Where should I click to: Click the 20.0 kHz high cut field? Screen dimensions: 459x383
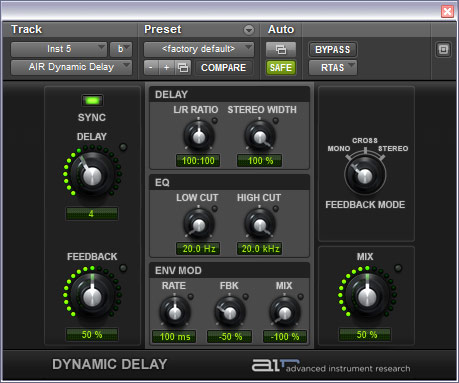click(260, 249)
